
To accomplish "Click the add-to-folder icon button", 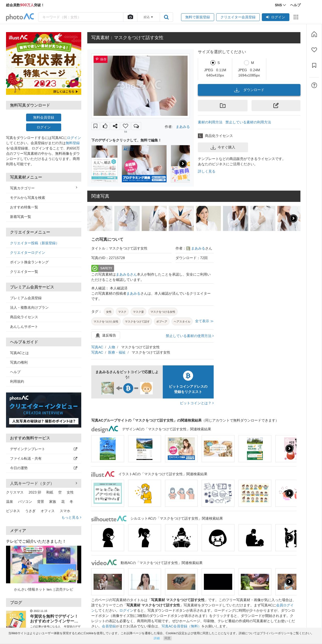I will (x=223, y=106).
